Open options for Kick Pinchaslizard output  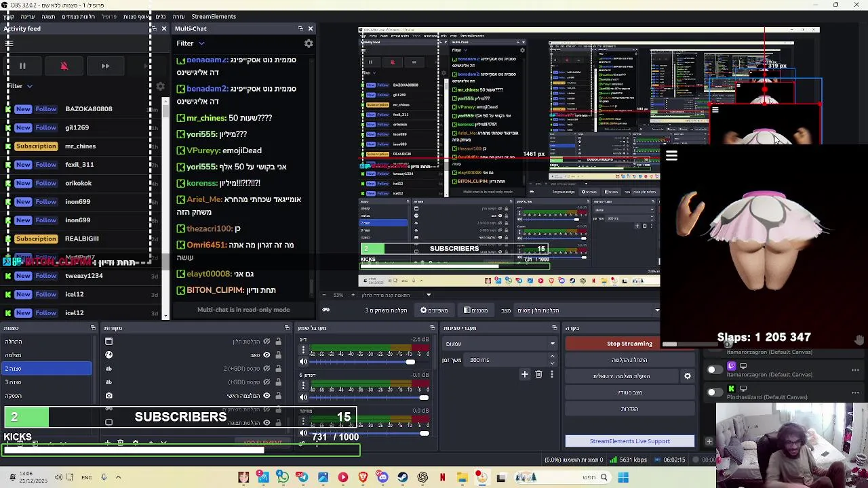(x=855, y=392)
